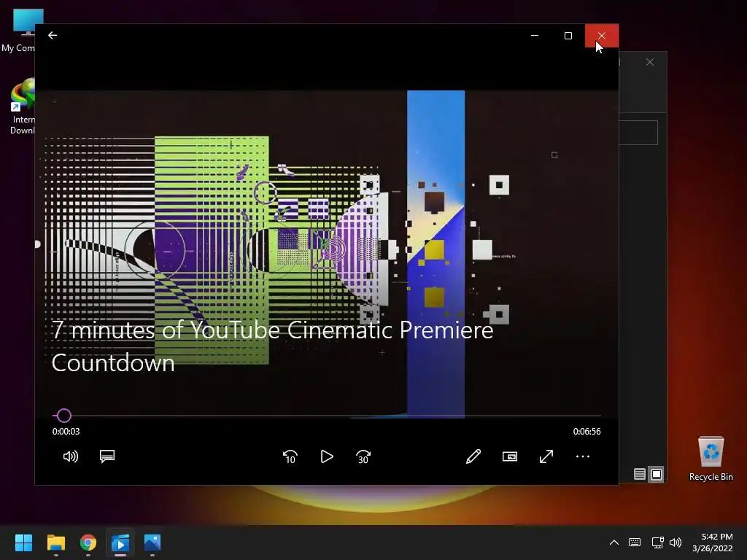Select Movies & TV taskbar icon
747x560 pixels.
[120, 542]
